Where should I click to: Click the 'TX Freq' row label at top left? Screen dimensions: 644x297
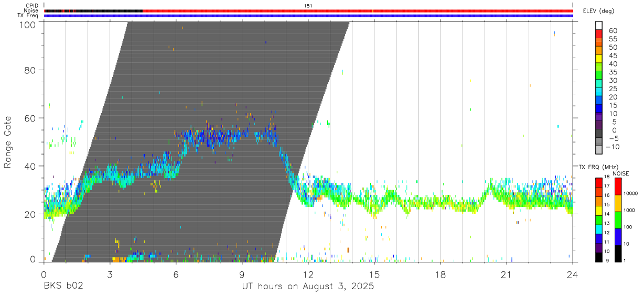[28, 16]
